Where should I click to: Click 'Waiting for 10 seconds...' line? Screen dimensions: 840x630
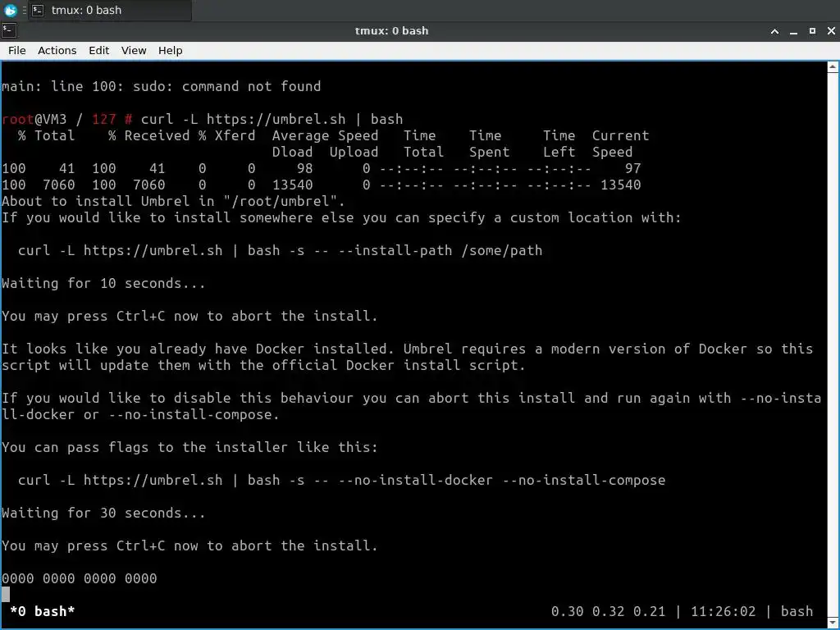pyautogui.click(x=103, y=283)
